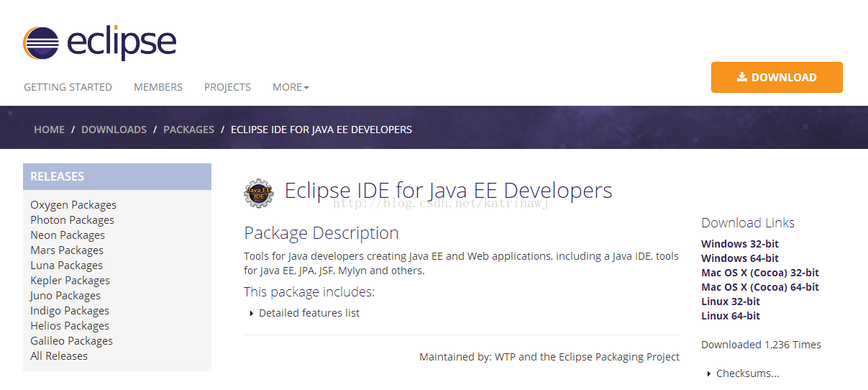868x390 pixels.
Task: Click the Downloaded 1,236 Times text
Action: (761, 345)
